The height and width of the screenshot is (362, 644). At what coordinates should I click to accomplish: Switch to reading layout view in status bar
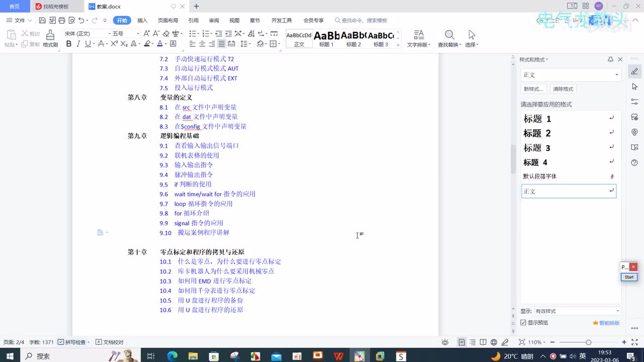(483, 342)
